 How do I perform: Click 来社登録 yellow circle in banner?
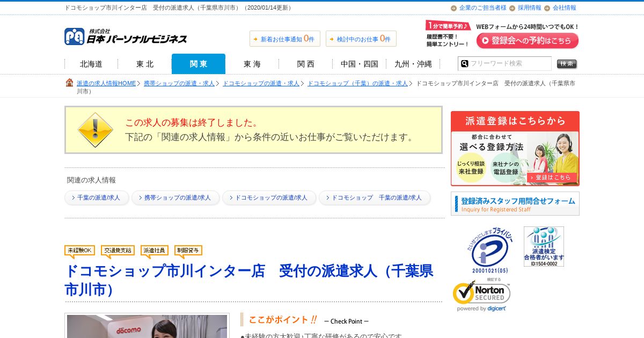(x=471, y=167)
